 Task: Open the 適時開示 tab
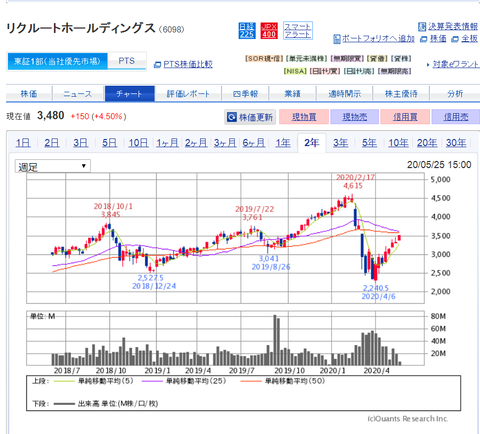tap(344, 94)
